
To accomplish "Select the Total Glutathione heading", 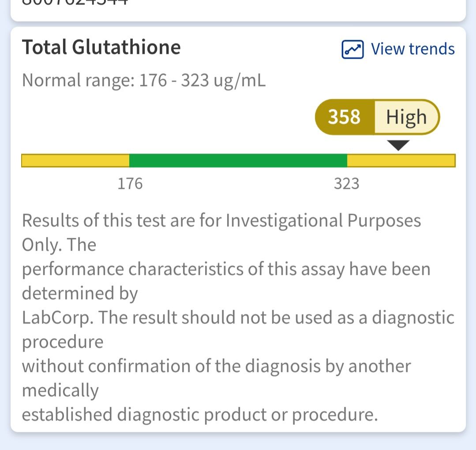I will [x=101, y=47].
